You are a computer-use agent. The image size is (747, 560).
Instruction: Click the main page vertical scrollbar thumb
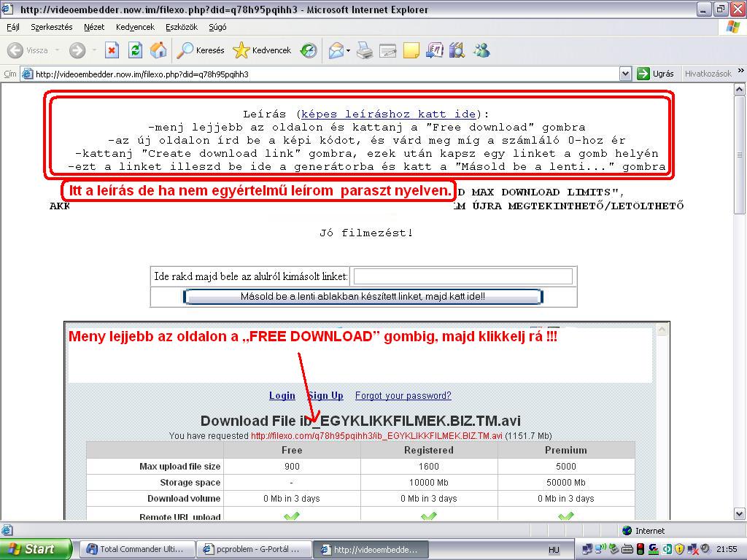[740, 155]
